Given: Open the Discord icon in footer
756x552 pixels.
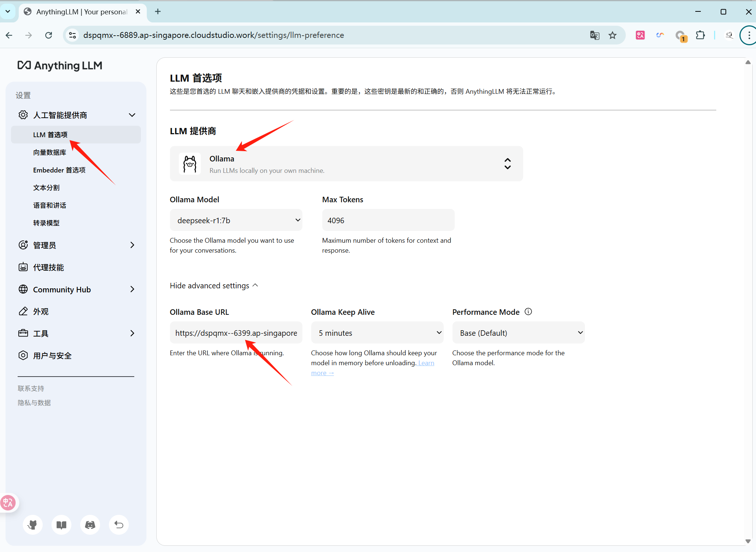Looking at the screenshot, I should pos(90,525).
